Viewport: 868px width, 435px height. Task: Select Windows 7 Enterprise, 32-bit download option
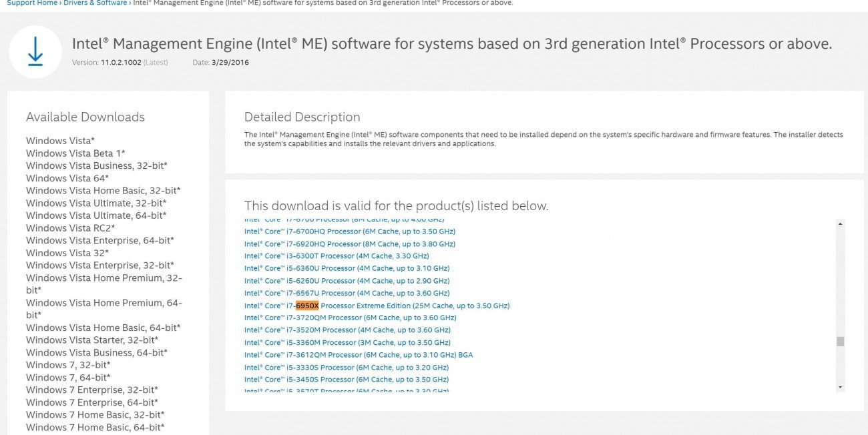tap(91, 390)
